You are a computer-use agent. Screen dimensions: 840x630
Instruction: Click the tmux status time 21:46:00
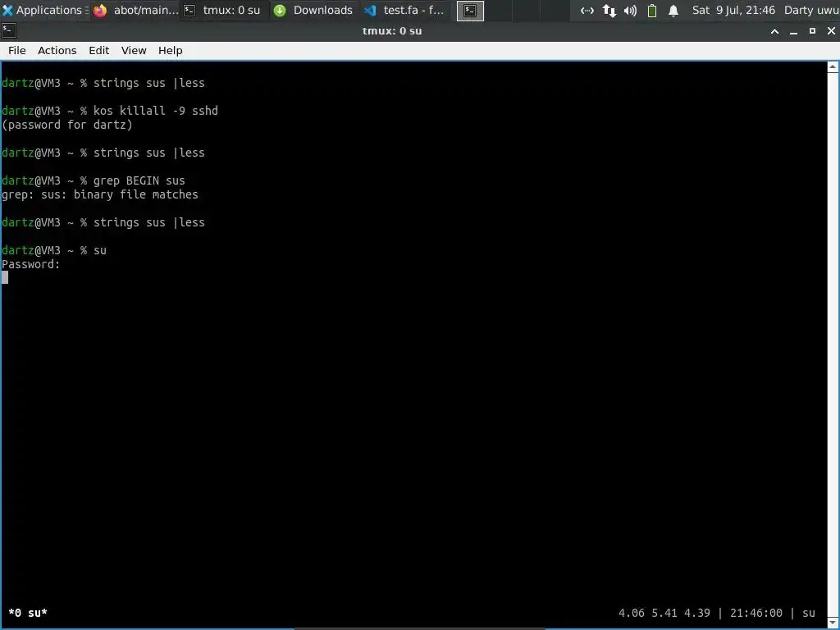point(756,613)
